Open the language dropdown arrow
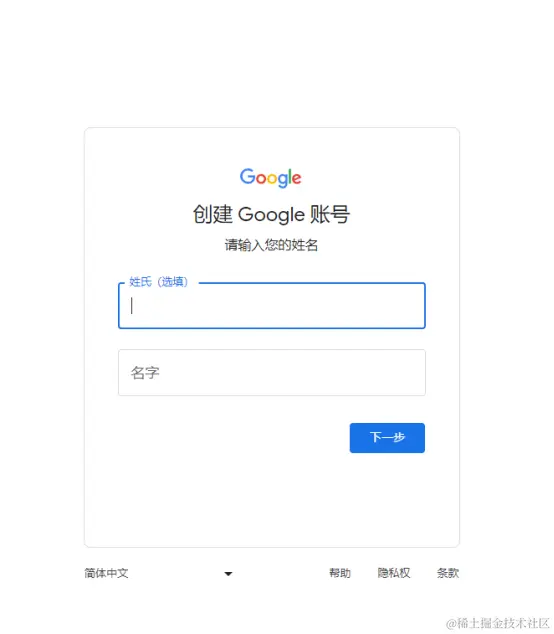Image resolution: width=554 pixels, height=634 pixels. point(228,574)
